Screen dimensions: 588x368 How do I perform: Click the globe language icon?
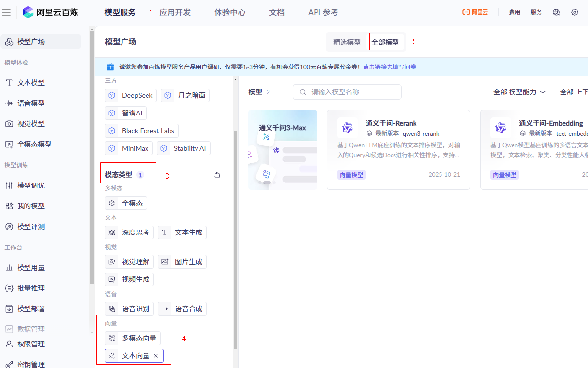pyautogui.click(x=556, y=12)
